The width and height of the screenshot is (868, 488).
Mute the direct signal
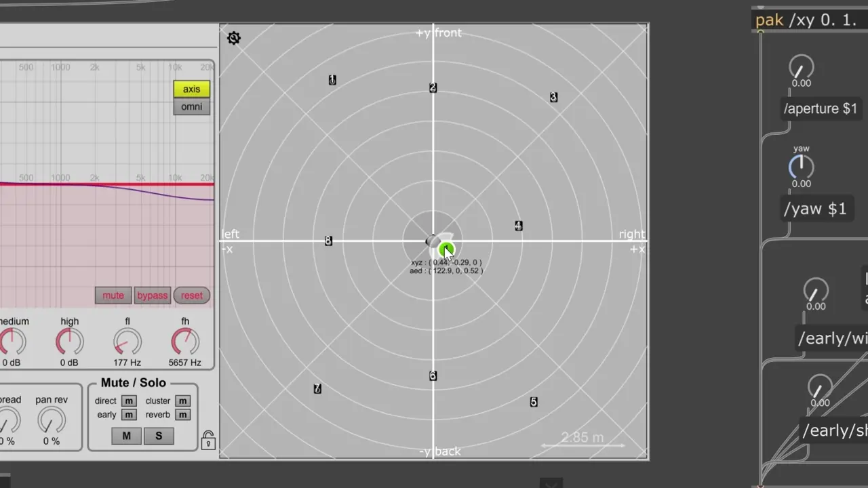point(129,401)
